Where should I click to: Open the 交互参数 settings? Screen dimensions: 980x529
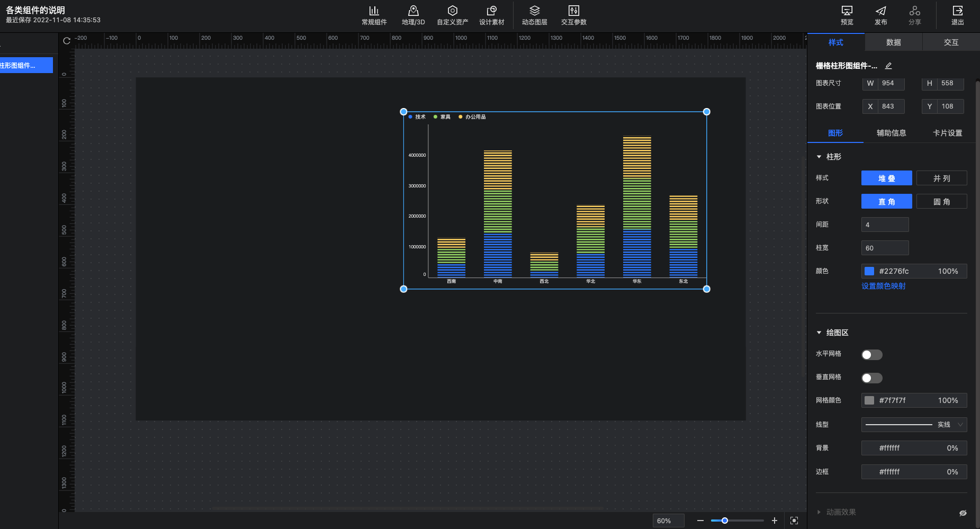click(x=573, y=15)
